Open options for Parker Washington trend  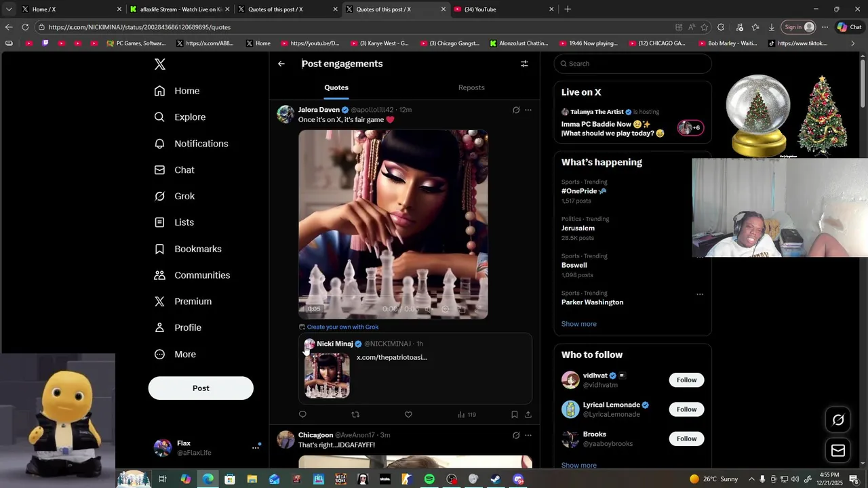coord(700,294)
